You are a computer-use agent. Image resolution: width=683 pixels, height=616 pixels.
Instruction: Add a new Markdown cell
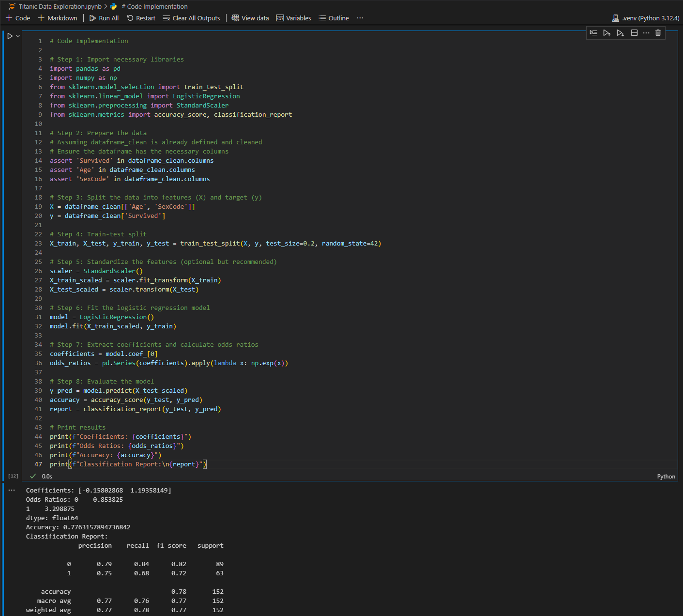tap(58, 18)
